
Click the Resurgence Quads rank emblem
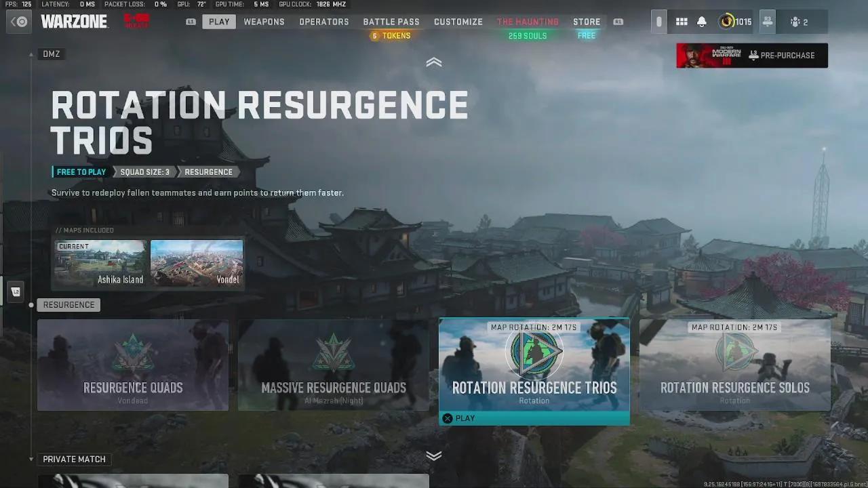click(x=133, y=353)
